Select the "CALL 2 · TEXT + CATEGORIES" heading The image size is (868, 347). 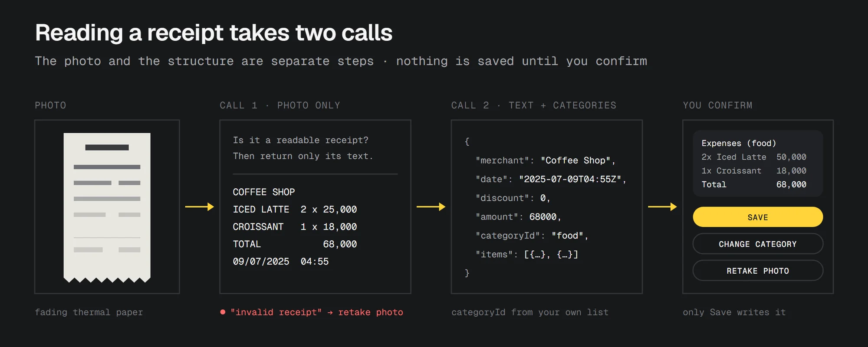point(534,105)
